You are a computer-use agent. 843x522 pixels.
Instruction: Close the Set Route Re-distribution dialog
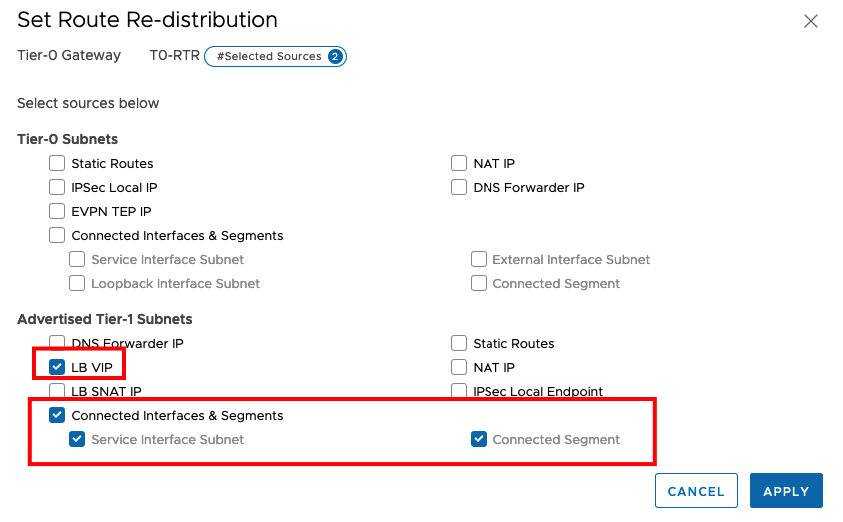coord(810,21)
